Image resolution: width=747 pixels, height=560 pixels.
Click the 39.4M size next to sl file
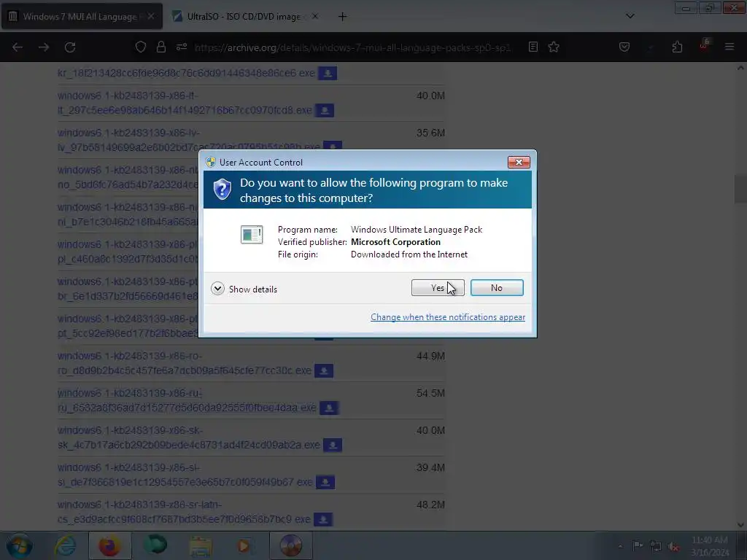[430, 467]
